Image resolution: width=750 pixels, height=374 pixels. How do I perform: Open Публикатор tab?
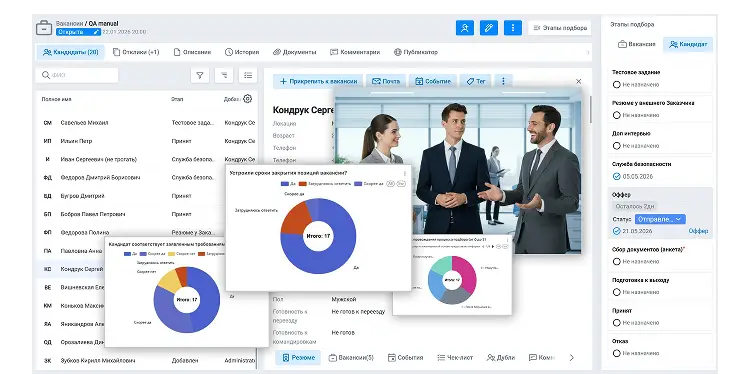[x=416, y=52]
